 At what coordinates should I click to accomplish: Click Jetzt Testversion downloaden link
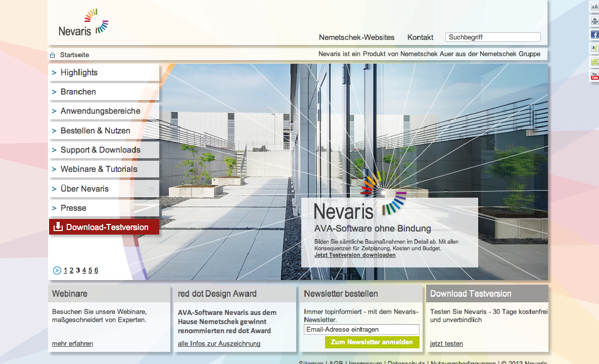[355, 255]
